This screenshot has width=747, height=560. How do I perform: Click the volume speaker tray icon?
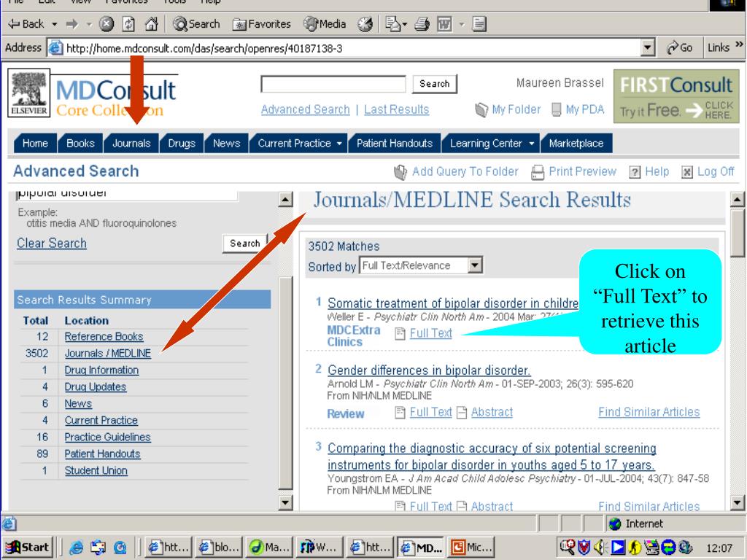(600, 548)
